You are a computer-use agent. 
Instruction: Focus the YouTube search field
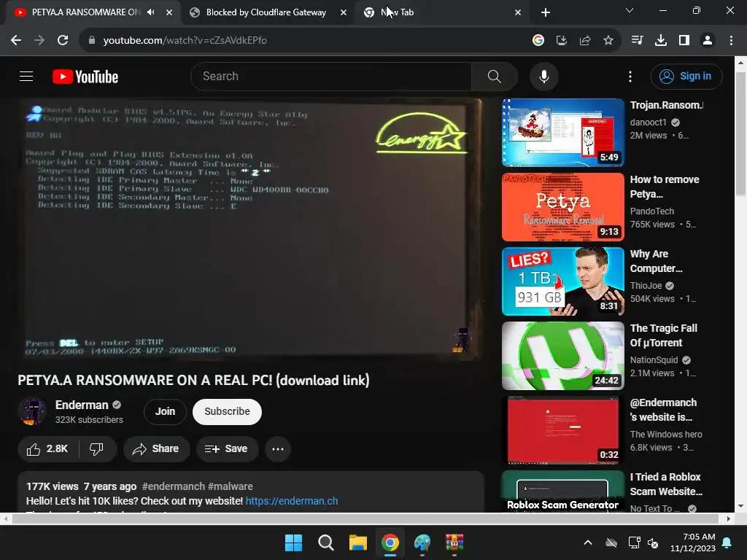point(331,76)
